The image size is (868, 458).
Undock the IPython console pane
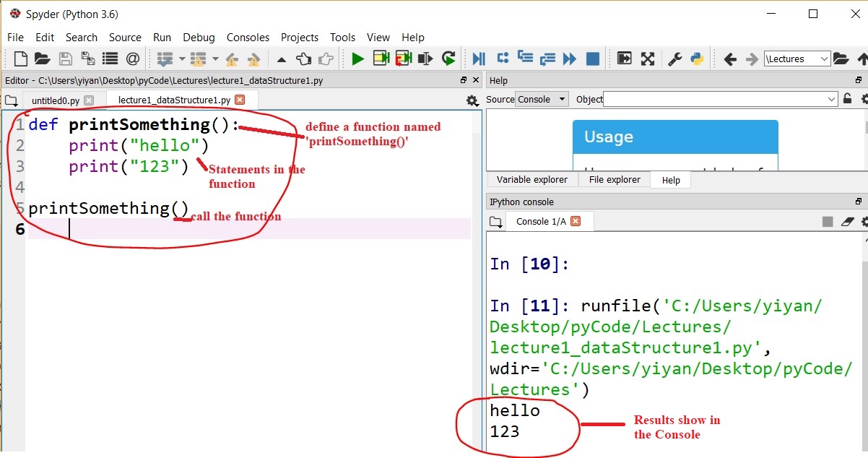859,202
